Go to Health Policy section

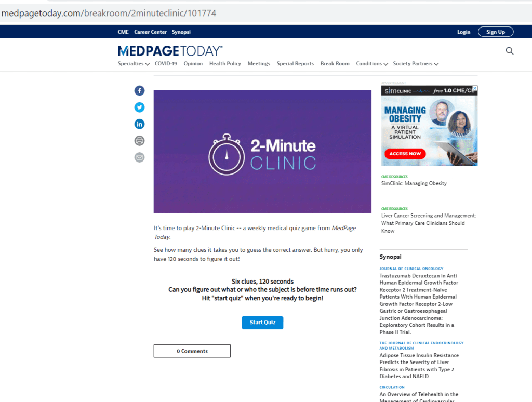[x=225, y=64]
